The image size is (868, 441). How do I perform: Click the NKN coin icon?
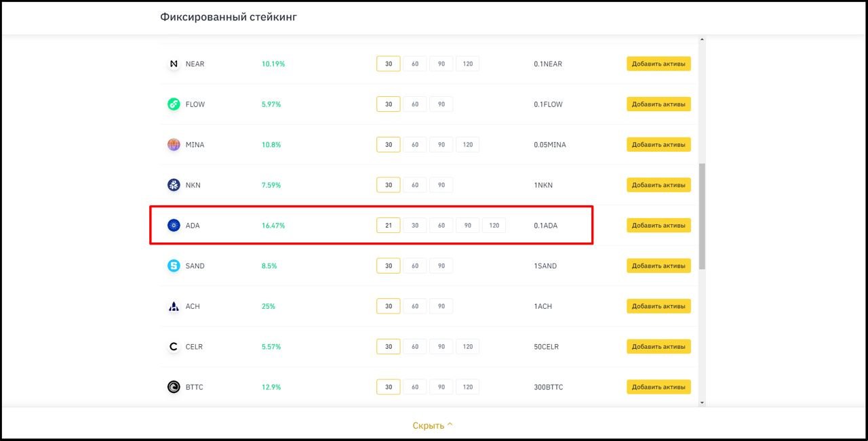coord(174,185)
